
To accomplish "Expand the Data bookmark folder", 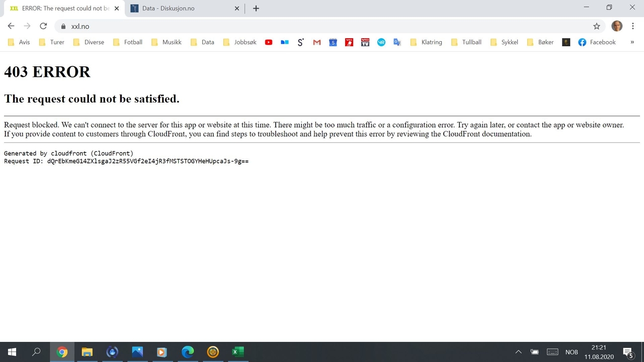I will 202,42.
